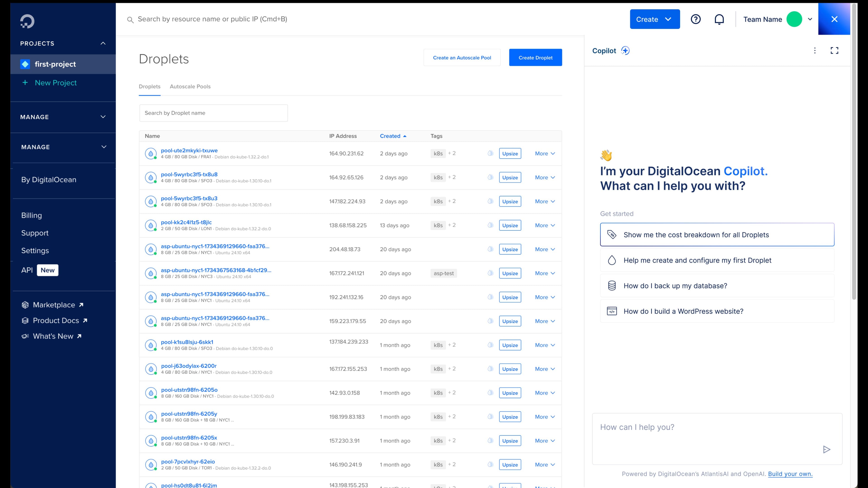Click the What's New megaphone icon

pos(25,336)
